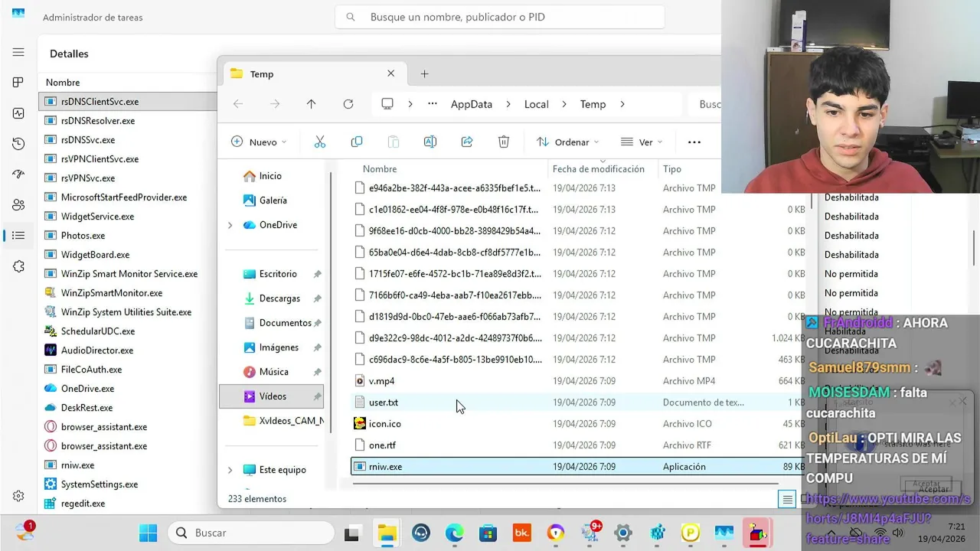Open the three-dots more options menu in Explorer
The height and width of the screenshot is (551, 980).
[x=694, y=142]
